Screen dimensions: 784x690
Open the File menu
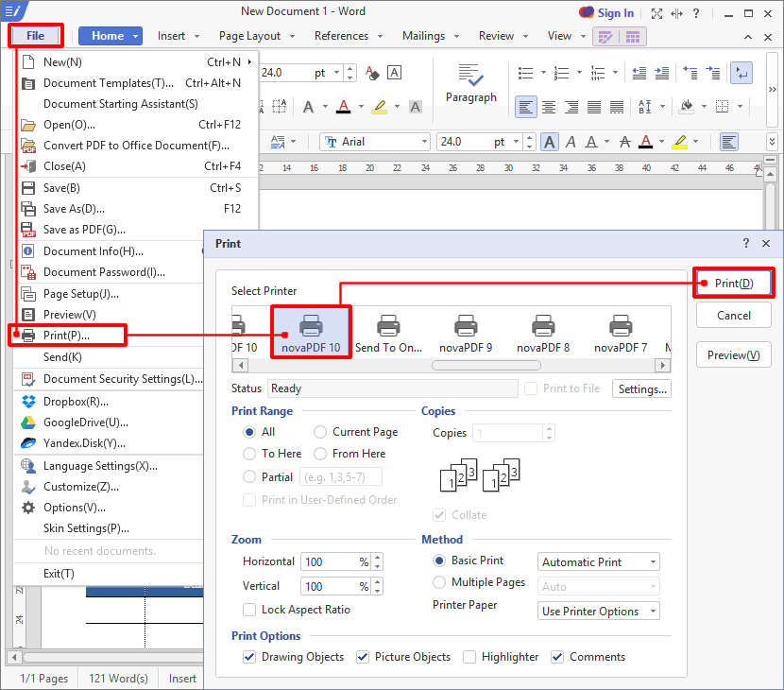(x=36, y=36)
